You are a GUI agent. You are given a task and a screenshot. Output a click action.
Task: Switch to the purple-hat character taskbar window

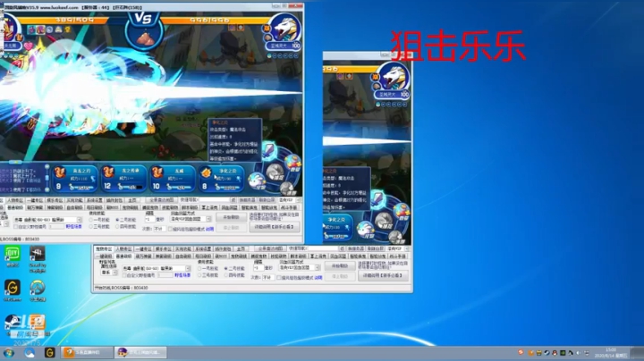tap(140, 352)
